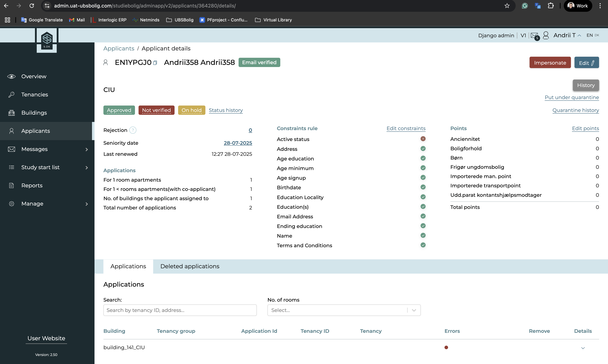
Task: Click the Overview eye icon
Action: click(x=11, y=76)
